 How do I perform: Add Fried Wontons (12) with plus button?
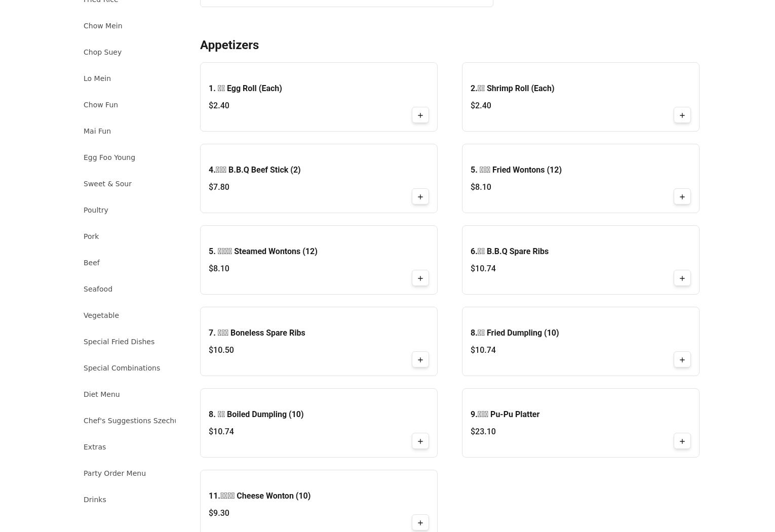point(682,197)
